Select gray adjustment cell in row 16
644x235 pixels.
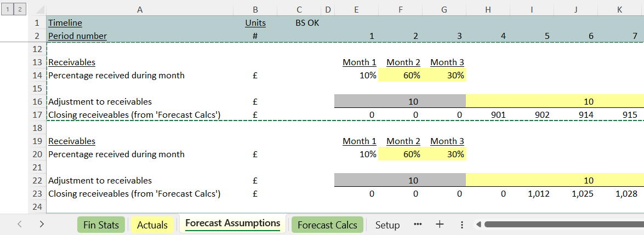point(400,101)
